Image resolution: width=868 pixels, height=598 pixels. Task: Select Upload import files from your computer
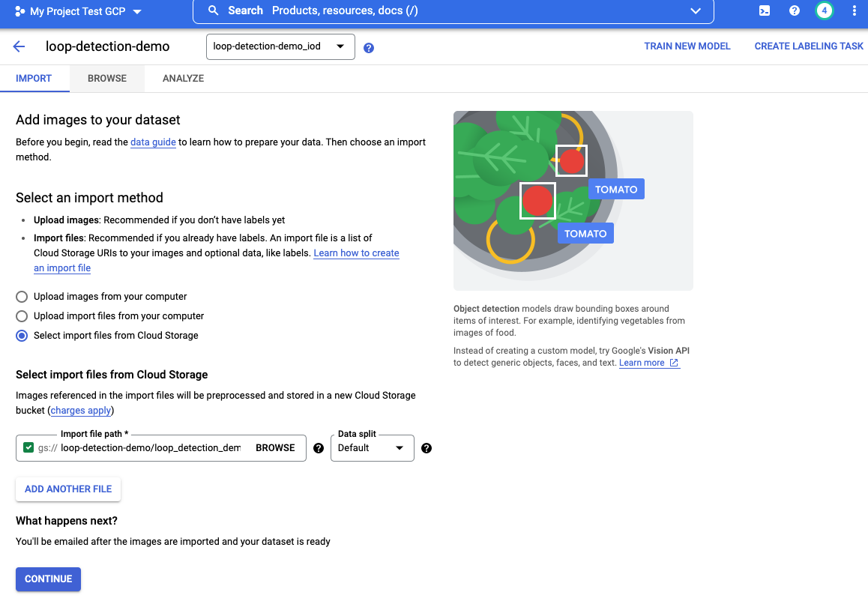(22, 316)
